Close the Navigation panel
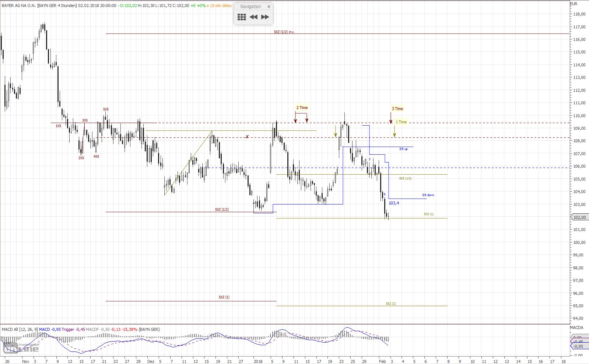The image size is (589, 364). pyautogui.click(x=269, y=7)
